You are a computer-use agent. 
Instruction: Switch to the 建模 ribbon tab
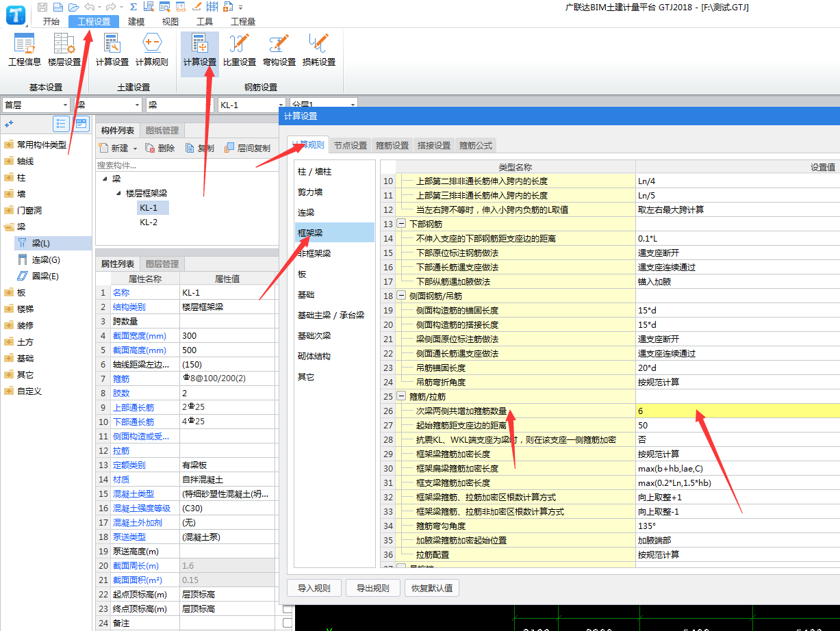click(137, 21)
